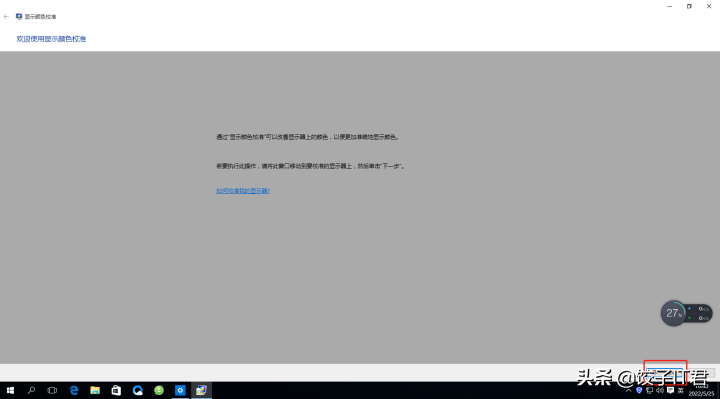Click the Display Color Calibration title icon
This screenshot has height=399, width=720.
click(x=19, y=17)
